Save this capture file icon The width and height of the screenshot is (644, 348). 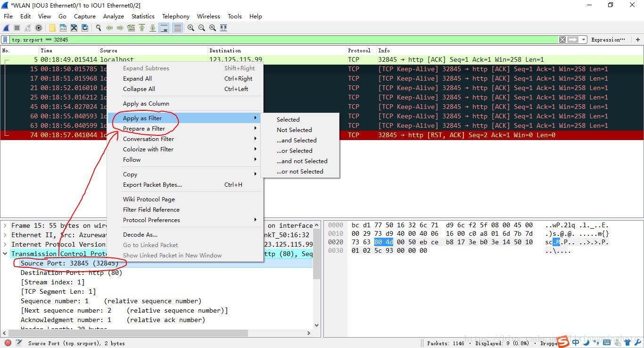pyautogui.click(x=63, y=28)
